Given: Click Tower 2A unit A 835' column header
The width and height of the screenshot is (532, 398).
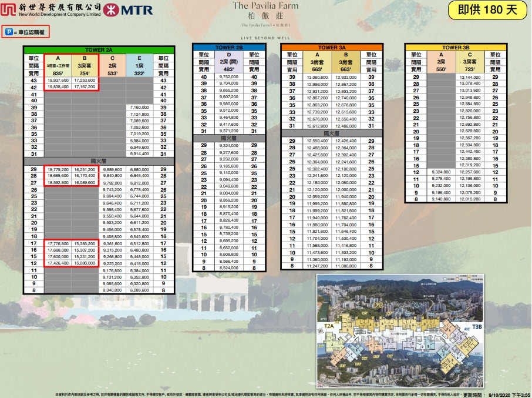Looking at the screenshot, I should pos(58,66).
